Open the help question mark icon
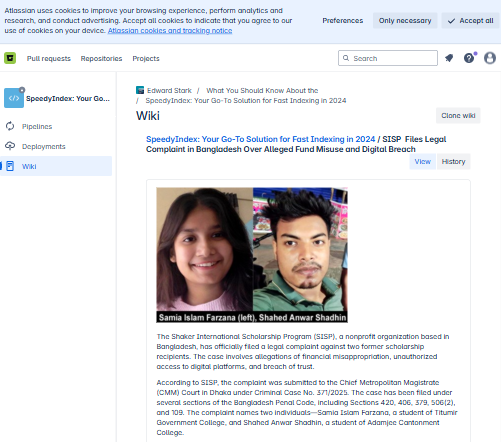 point(469,58)
